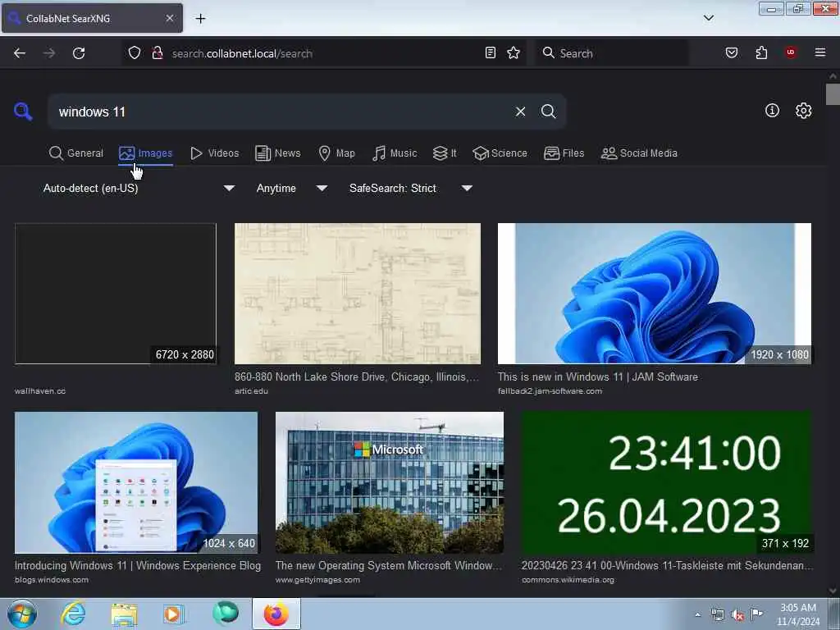
Task: Select the Images category tab
Action: click(146, 153)
